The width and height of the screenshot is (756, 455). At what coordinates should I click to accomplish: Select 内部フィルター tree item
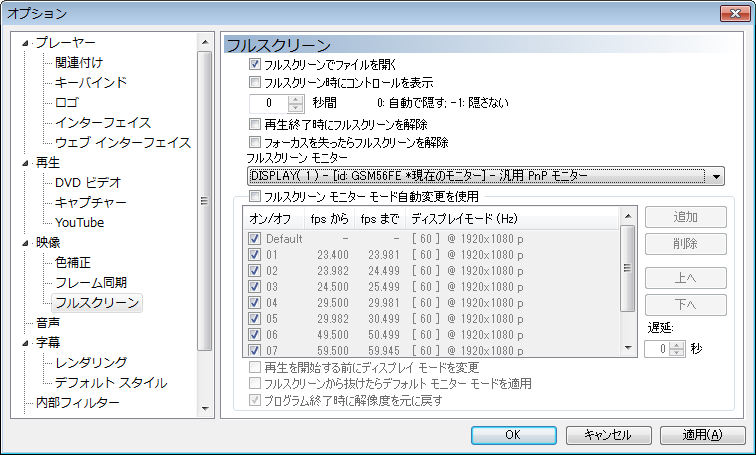click(x=78, y=402)
